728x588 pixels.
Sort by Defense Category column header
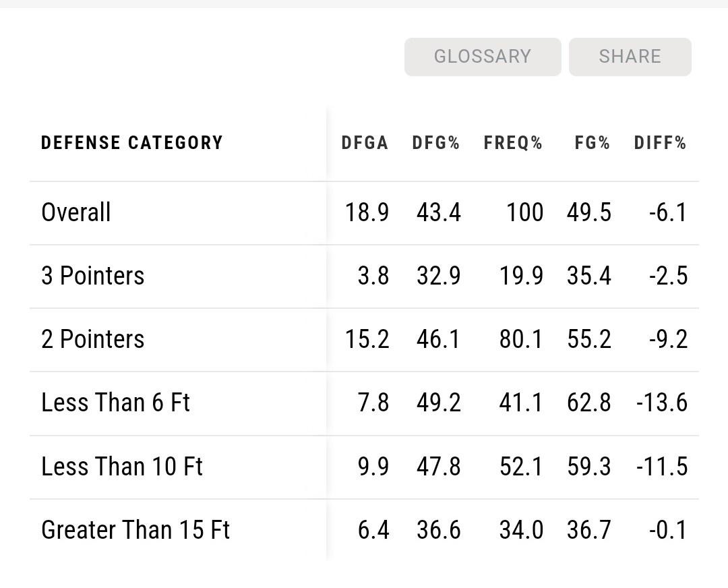tap(132, 143)
